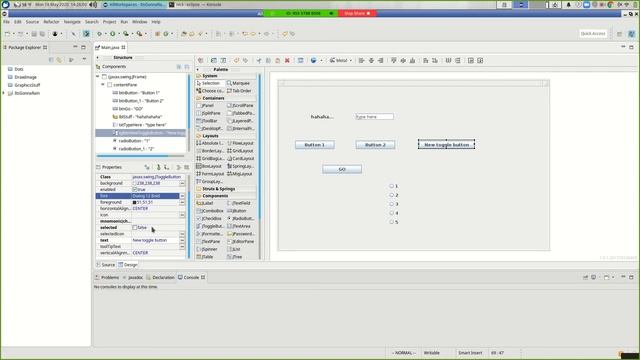Open the icon property editor button
Image resolution: width=640 pixels, height=360 pixels.
182,215
